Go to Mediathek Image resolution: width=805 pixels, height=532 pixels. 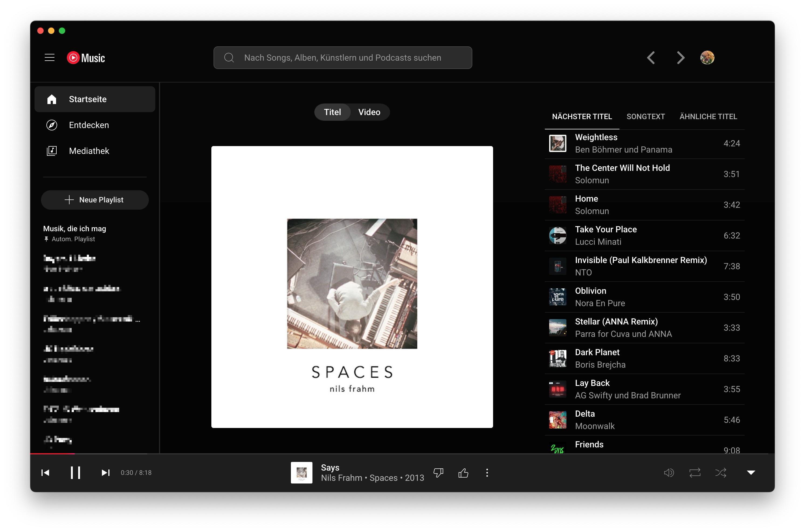pyautogui.click(x=95, y=151)
